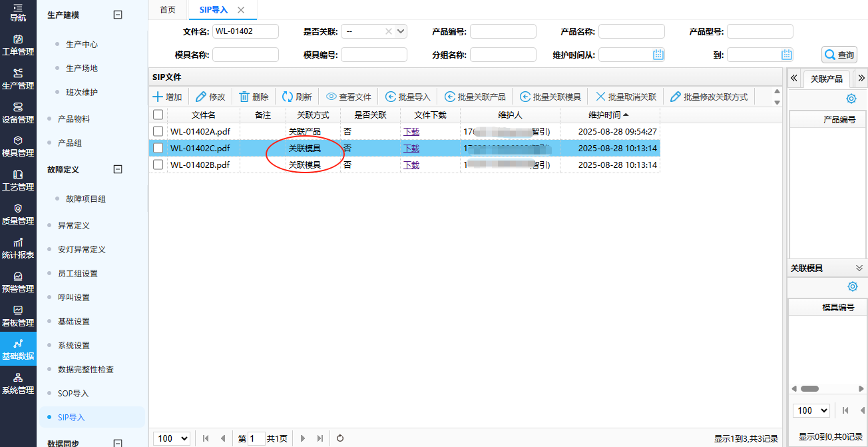868x447 pixels.
Task: Open the page size dropdown showing 100
Action: click(x=172, y=438)
